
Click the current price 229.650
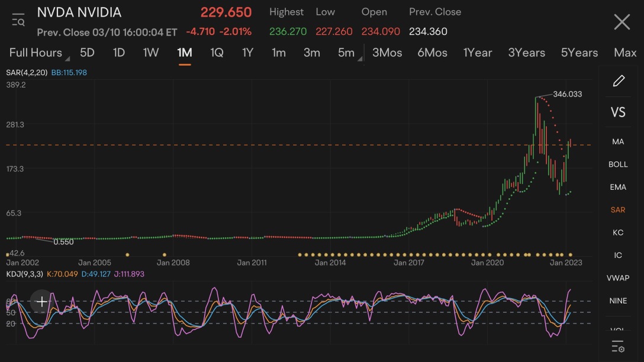coord(226,12)
